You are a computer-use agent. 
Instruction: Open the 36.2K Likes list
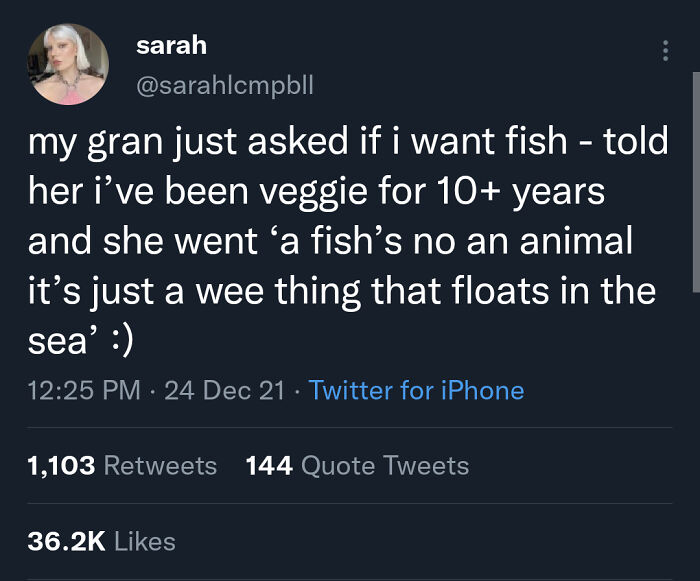(102, 541)
